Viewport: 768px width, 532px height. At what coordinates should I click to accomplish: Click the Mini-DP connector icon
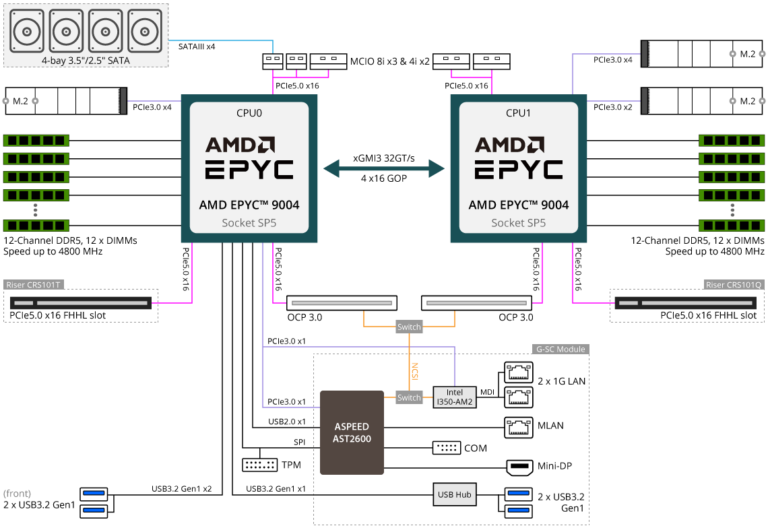[x=519, y=467]
